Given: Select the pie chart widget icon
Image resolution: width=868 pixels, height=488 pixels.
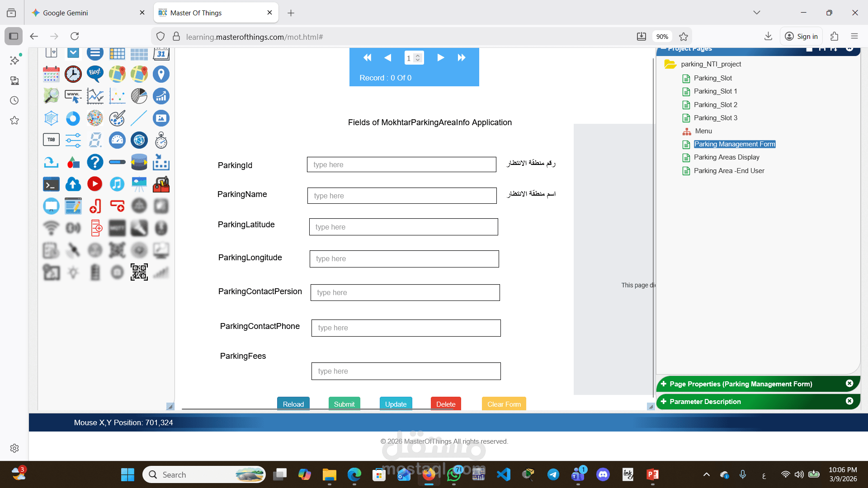Looking at the screenshot, I should point(139,96).
